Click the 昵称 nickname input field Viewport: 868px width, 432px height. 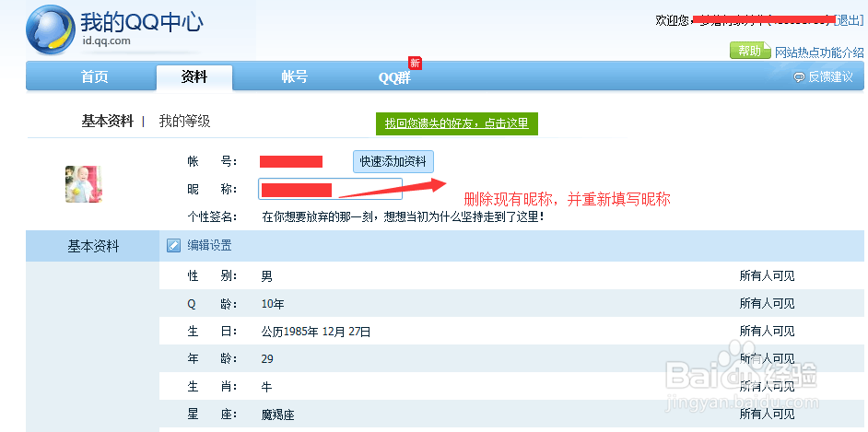click(330, 189)
